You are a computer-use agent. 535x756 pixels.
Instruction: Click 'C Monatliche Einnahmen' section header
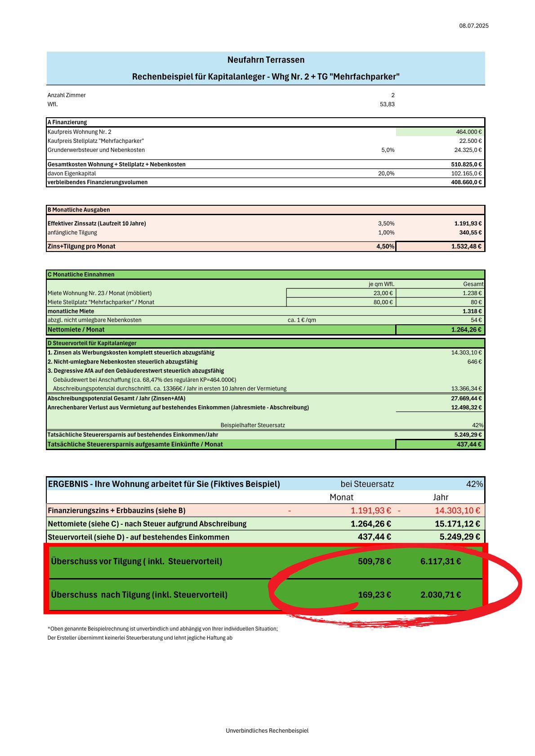pyautogui.click(x=81, y=274)
